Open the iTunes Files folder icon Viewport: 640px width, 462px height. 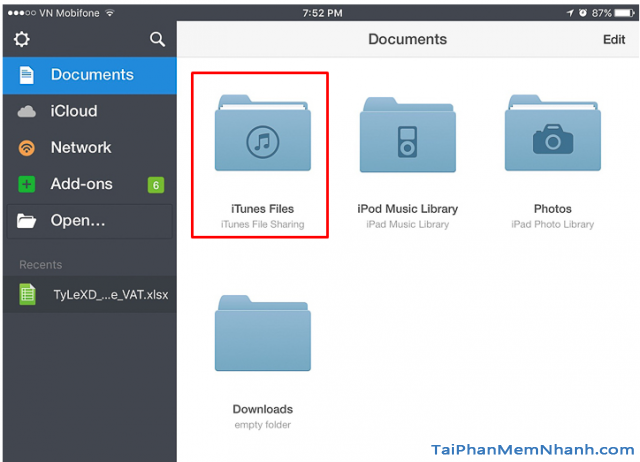click(x=262, y=133)
